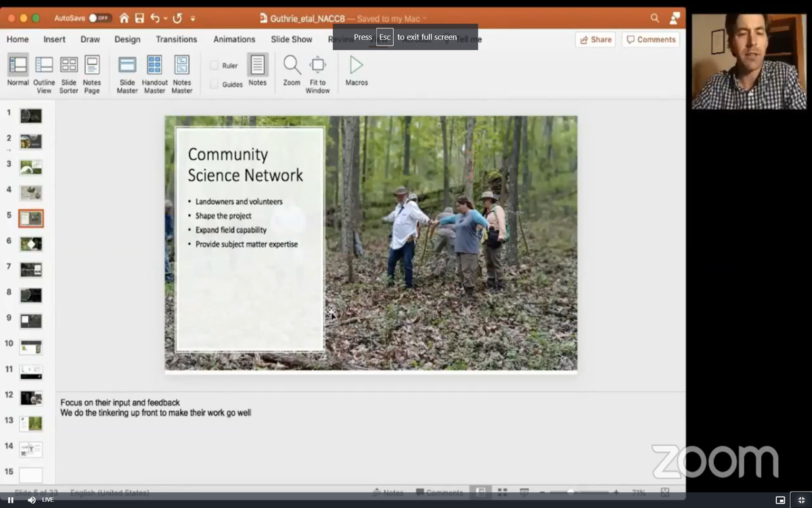This screenshot has width=812, height=508.
Task: Open the Comments panel
Action: (650, 39)
